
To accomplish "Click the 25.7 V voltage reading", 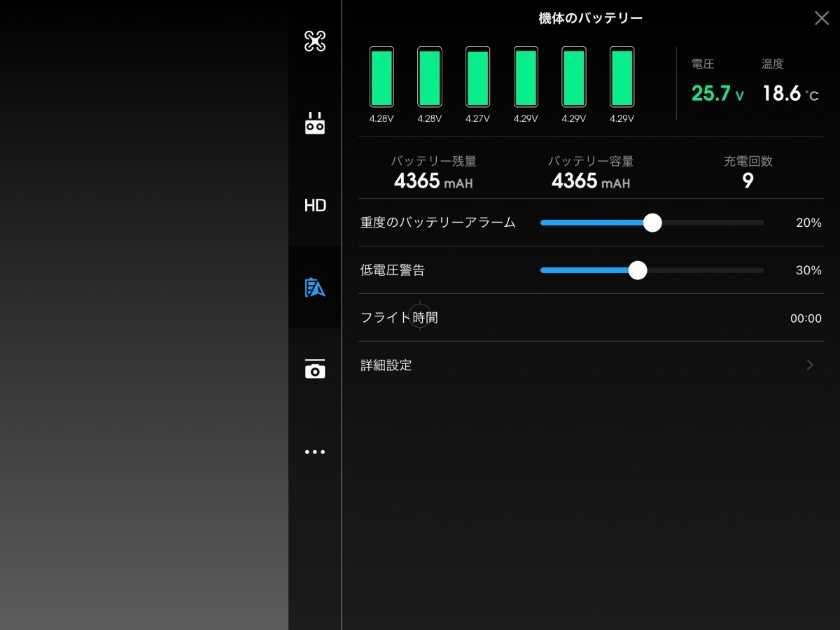I will (717, 93).
